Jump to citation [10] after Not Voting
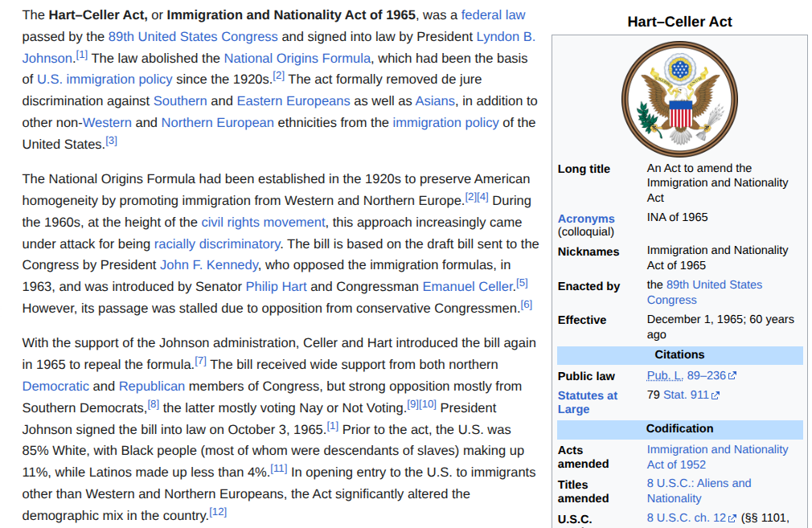This screenshot has height=528, width=812. [x=428, y=403]
